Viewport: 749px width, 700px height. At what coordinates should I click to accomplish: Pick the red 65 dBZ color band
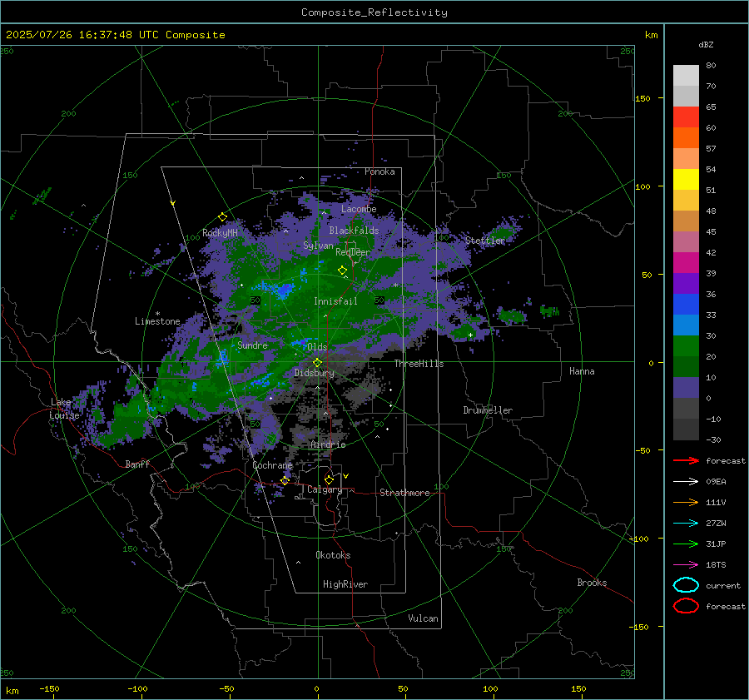point(686,117)
